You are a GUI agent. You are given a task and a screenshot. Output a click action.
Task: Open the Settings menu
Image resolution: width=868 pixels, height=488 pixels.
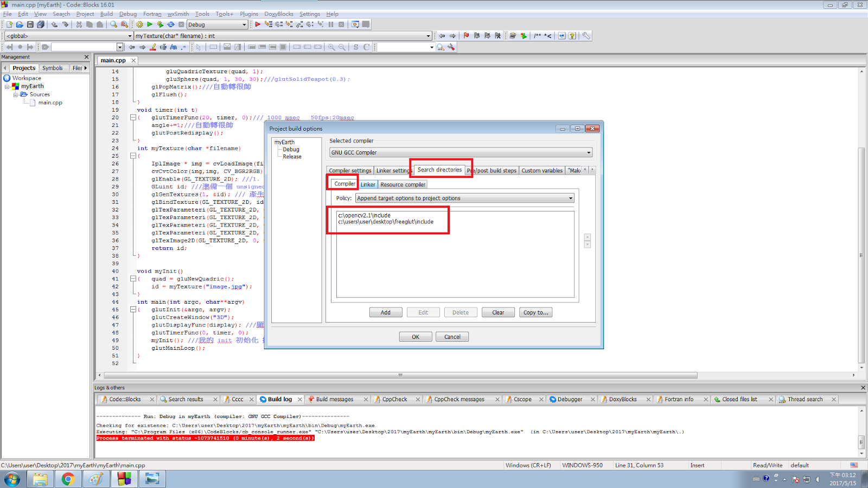pyautogui.click(x=310, y=14)
